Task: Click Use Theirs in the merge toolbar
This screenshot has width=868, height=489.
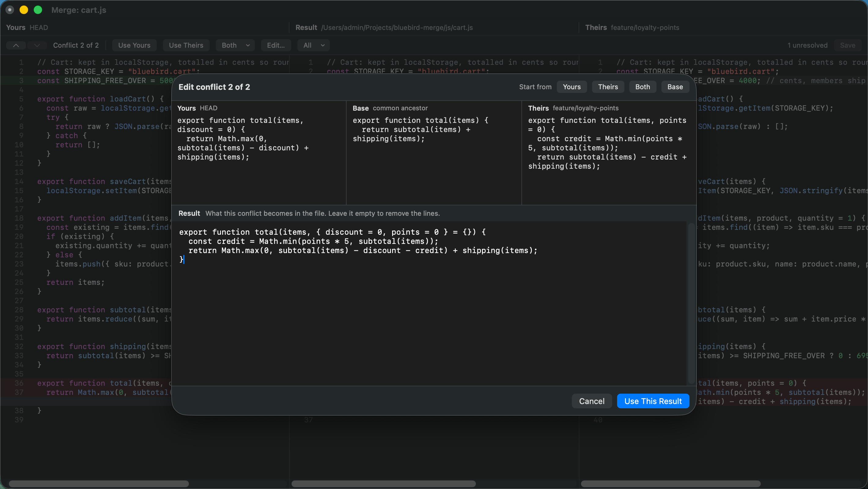Action: (186, 45)
